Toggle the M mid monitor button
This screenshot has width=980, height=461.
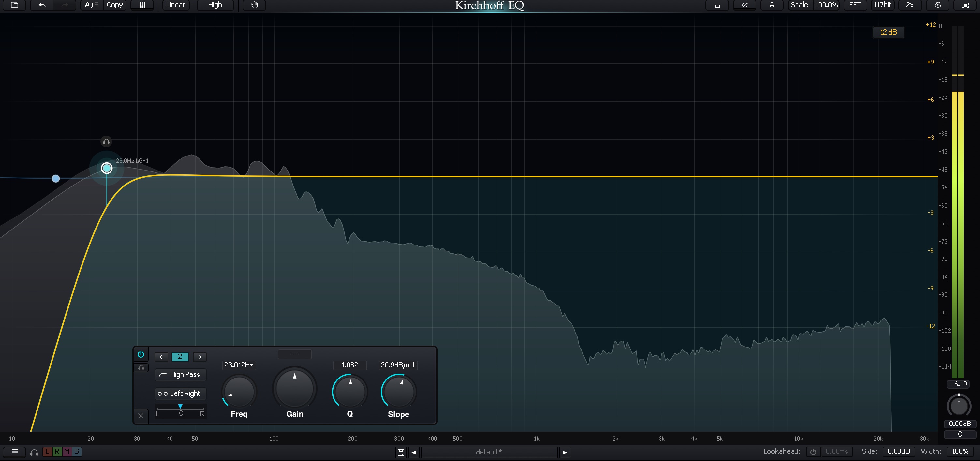coord(67,452)
